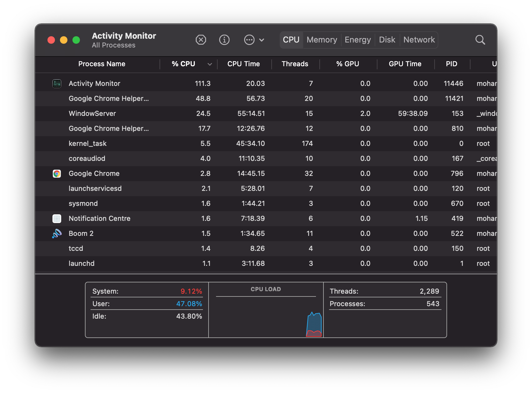The image size is (532, 393).
Task: Switch to the Network tab
Action: click(419, 40)
